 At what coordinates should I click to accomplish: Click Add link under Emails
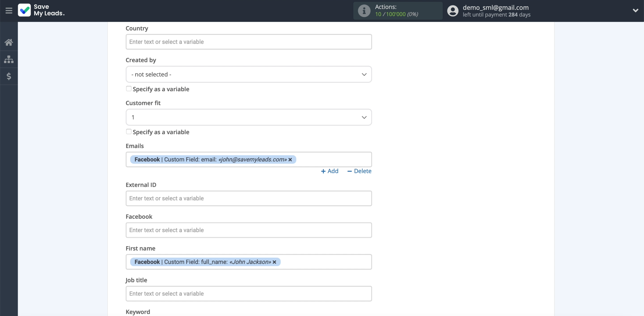[330, 171]
